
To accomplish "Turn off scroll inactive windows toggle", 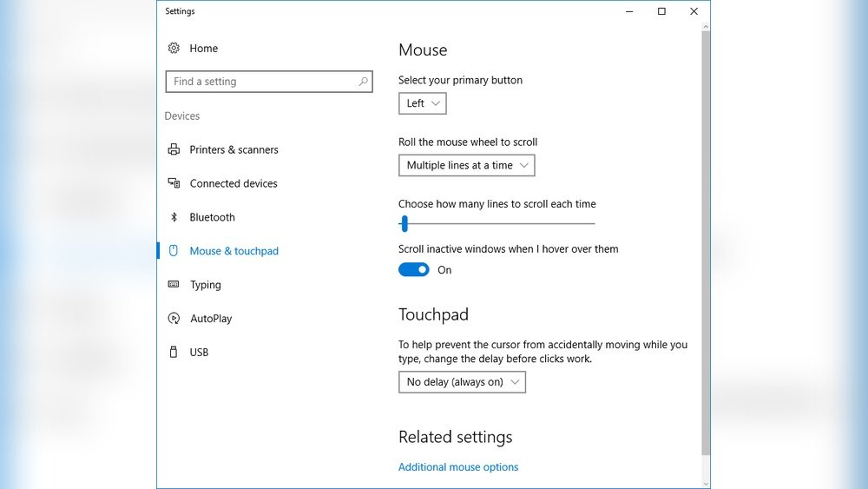I will click(x=413, y=270).
